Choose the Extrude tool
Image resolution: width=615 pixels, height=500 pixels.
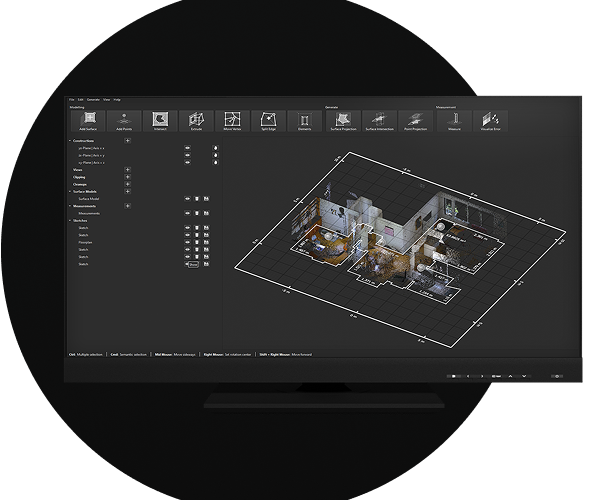[196, 121]
